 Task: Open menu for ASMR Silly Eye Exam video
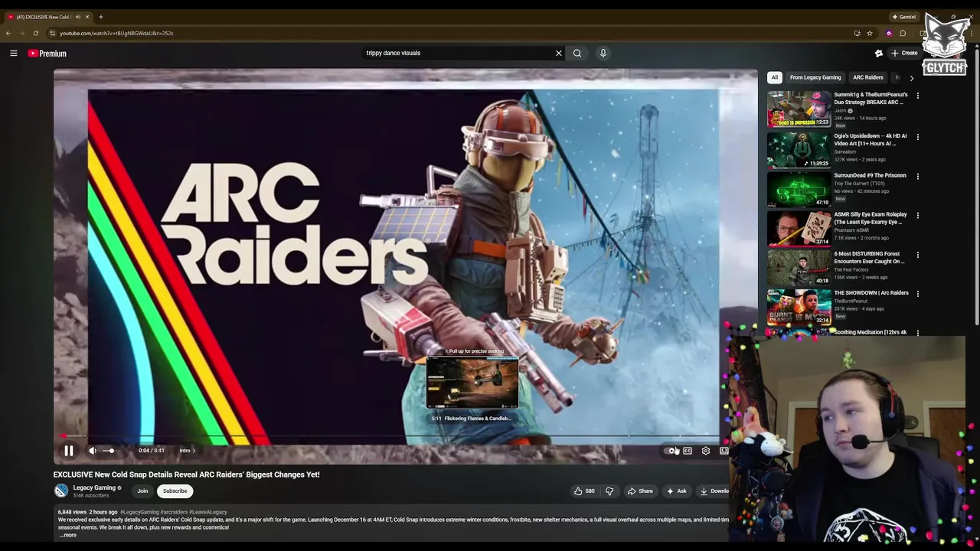918,215
